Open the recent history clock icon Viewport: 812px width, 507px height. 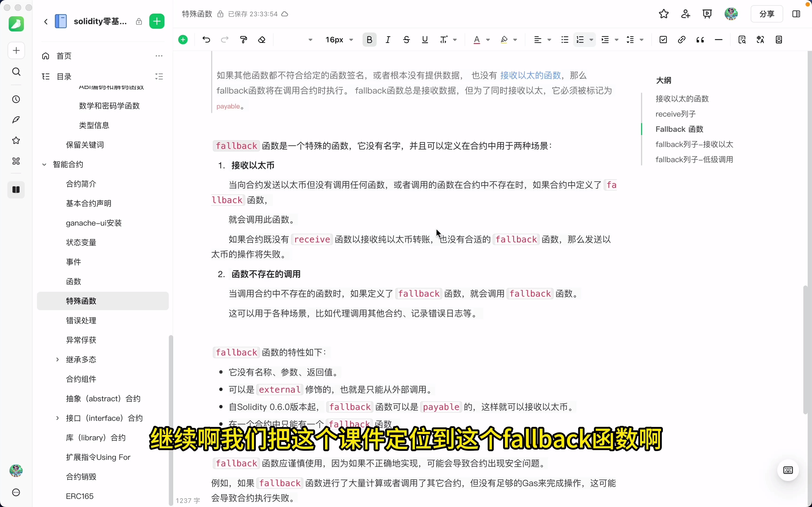coord(16,99)
